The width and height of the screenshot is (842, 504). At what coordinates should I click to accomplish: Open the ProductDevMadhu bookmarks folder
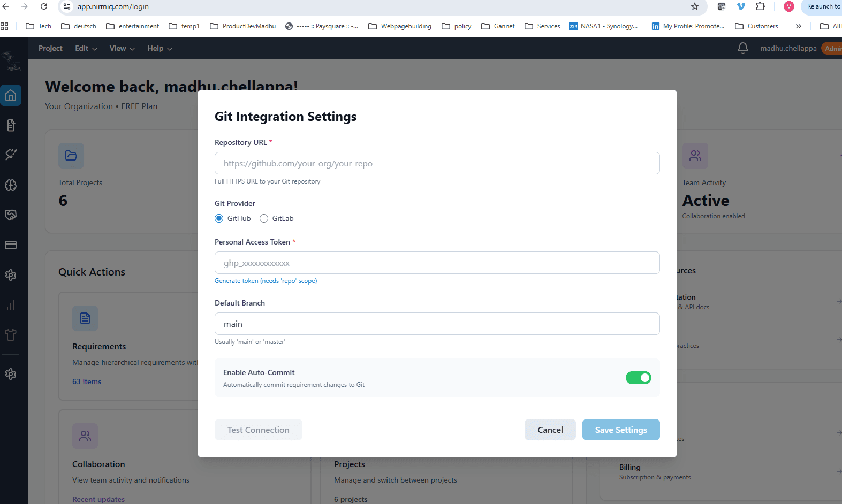tap(243, 26)
